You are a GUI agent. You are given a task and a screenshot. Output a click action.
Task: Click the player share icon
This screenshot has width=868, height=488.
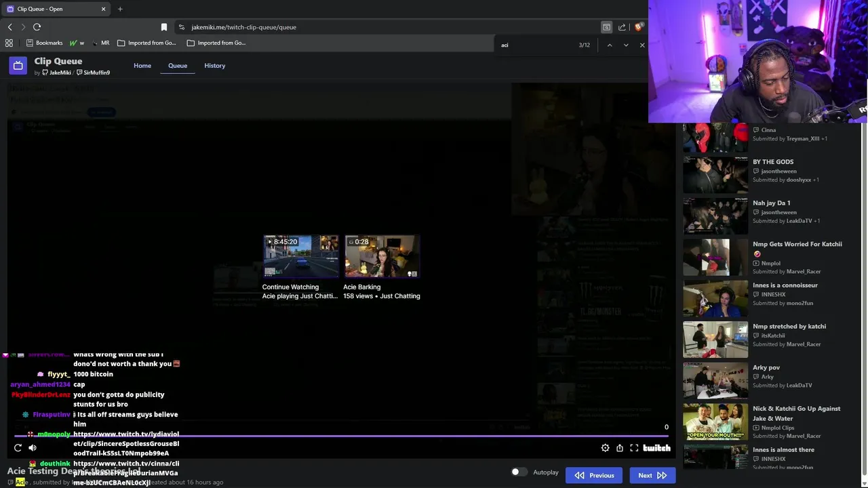click(x=619, y=447)
